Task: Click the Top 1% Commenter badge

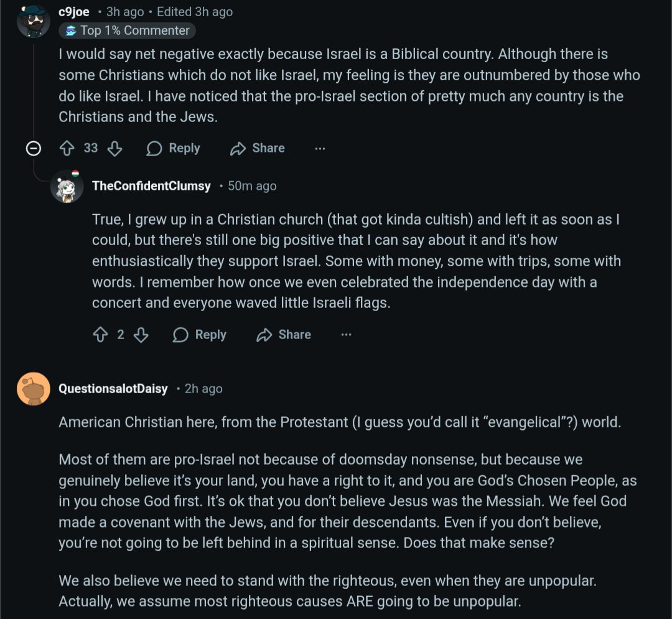Action: pos(128,30)
